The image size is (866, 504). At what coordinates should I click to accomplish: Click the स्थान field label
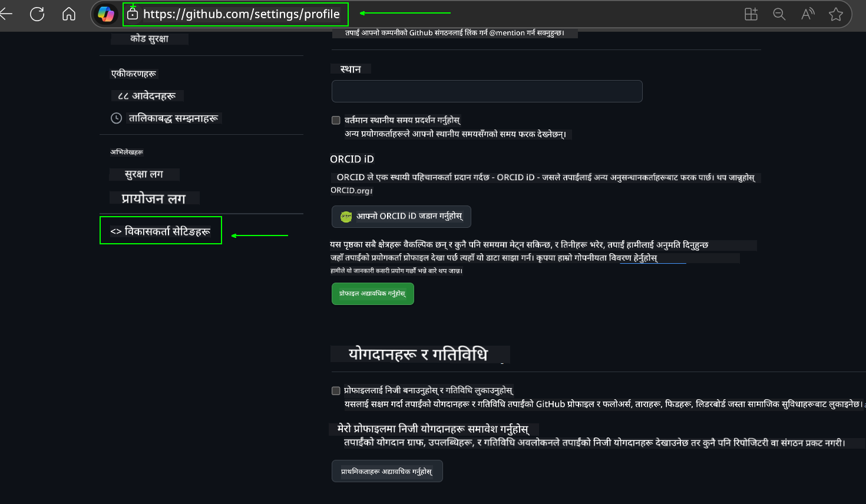[351, 69]
